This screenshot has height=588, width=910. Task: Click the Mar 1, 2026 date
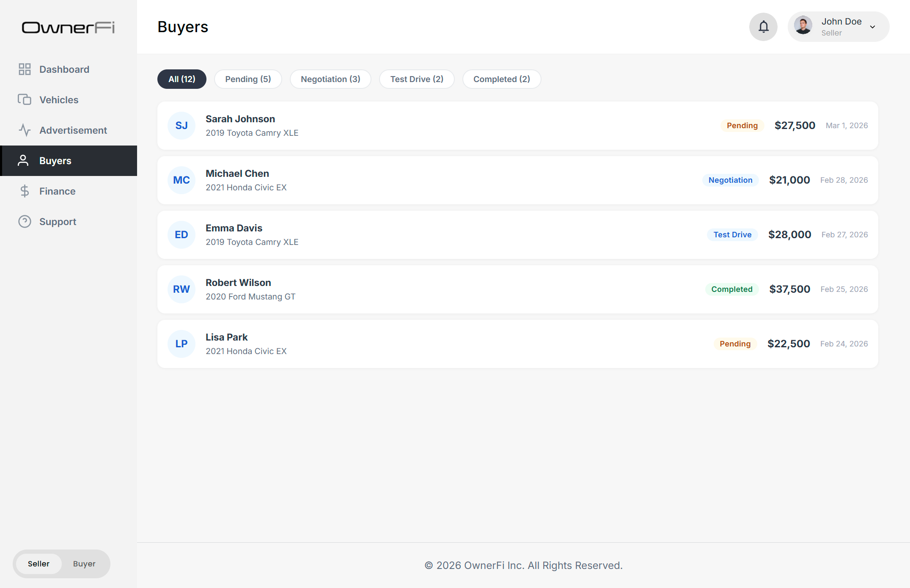847,126
